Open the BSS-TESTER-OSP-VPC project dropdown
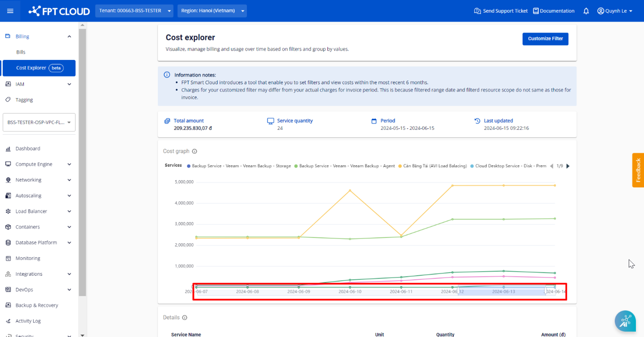This screenshot has width=644, height=337. 39,123
